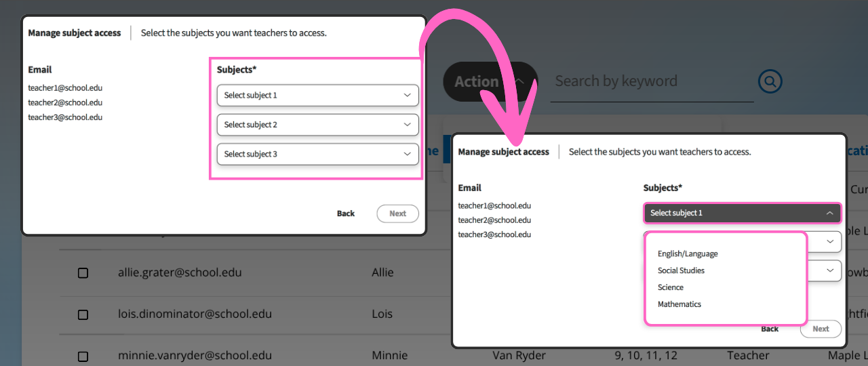This screenshot has height=366, width=868.
Task: Click teacher3@school.edu in the dialog showing subject options
Action: (494, 235)
